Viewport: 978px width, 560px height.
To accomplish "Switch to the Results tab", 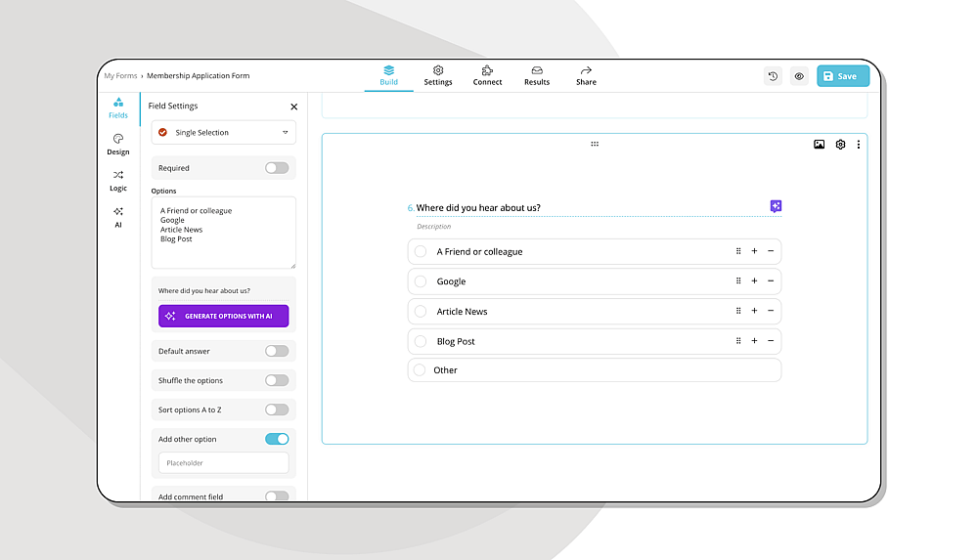I will coord(536,75).
